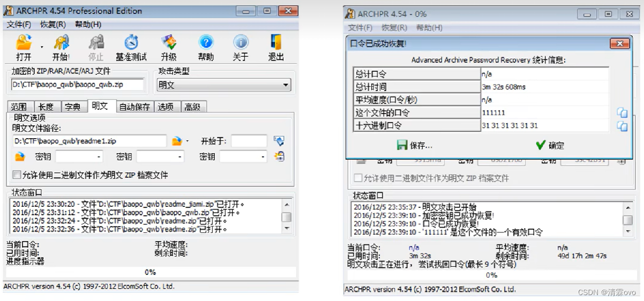Click the 0% progress bar in Professional Edition window

[x=151, y=272]
